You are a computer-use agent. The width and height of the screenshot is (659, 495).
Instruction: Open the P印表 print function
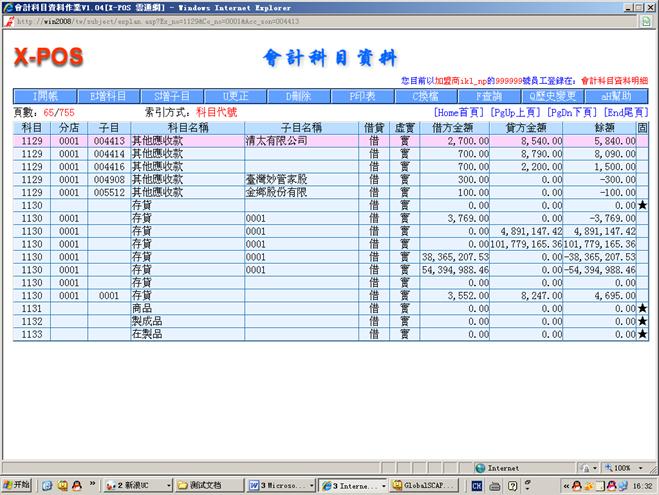(x=362, y=96)
